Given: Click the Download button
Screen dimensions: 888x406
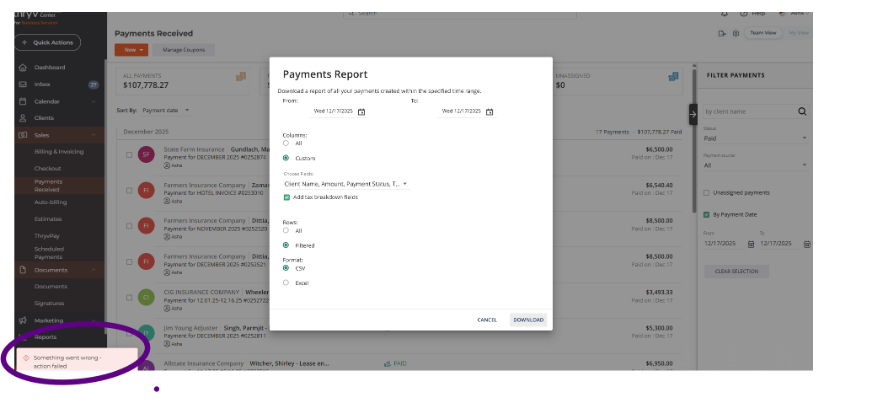Looking at the screenshot, I should click(x=528, y=320).
